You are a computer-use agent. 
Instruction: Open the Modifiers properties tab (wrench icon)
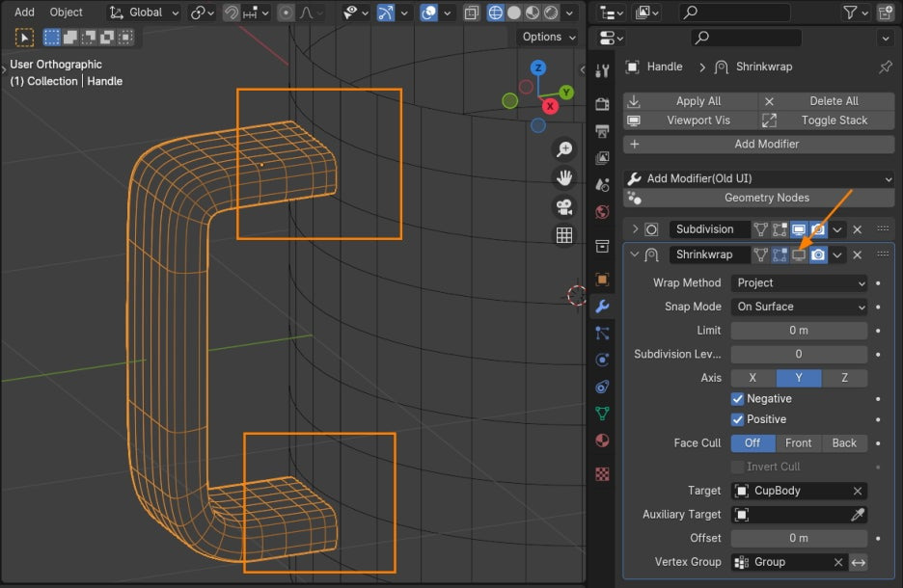pyautogui.click(x=602, y=307)
